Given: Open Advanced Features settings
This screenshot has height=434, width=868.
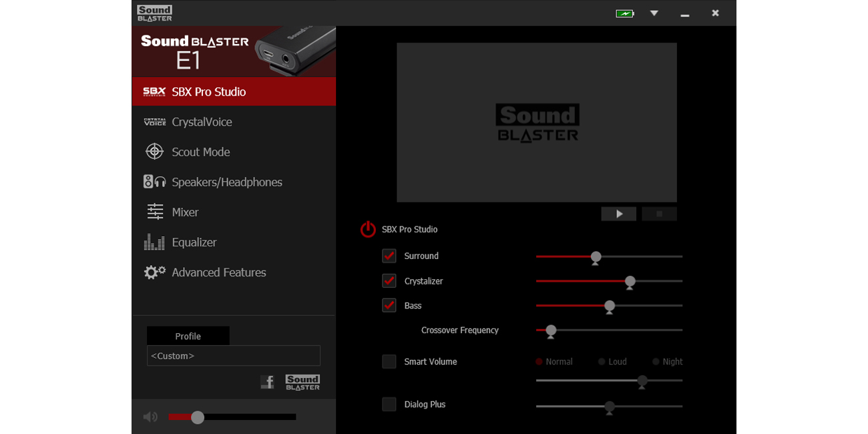Looking at the screenshot, I should [x=154, y=272].
